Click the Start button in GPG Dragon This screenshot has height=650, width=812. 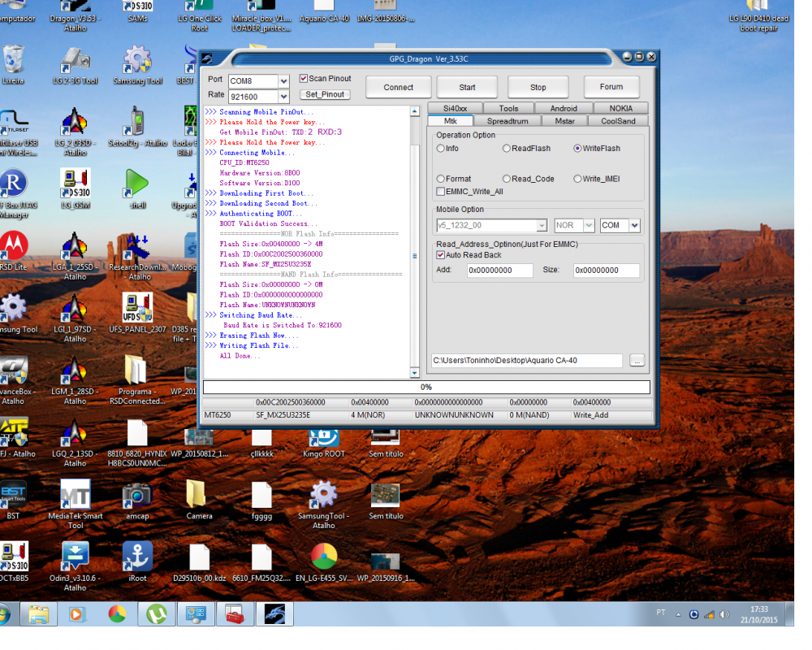(467, 87)
